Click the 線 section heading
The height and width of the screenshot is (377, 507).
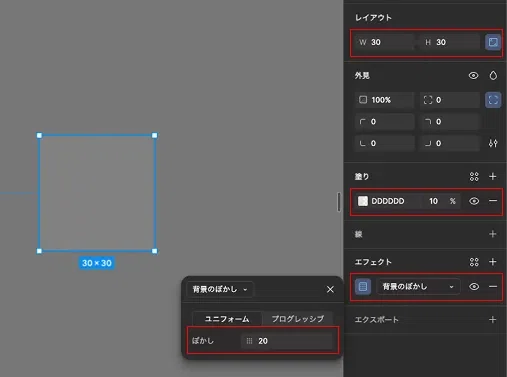[359, 234]
